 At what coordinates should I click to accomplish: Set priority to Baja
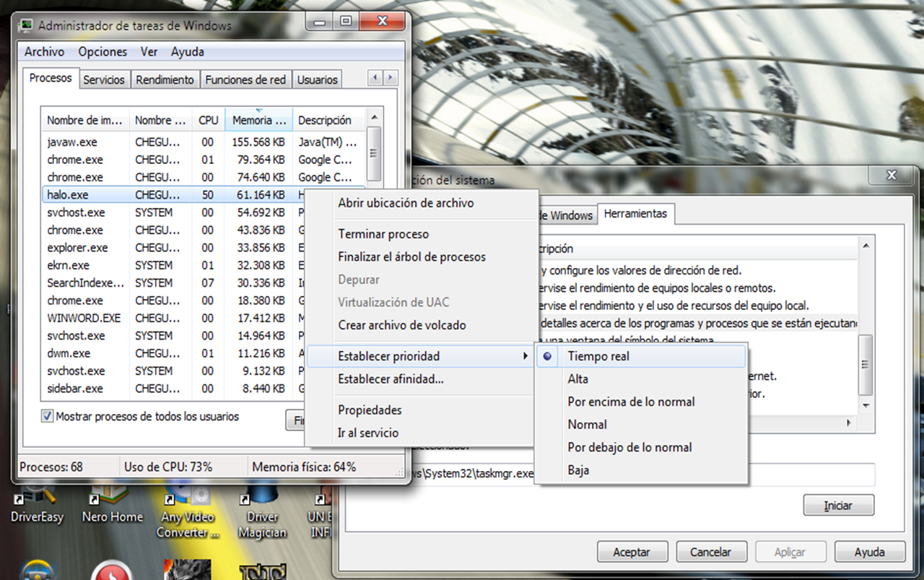coord(640,469)
